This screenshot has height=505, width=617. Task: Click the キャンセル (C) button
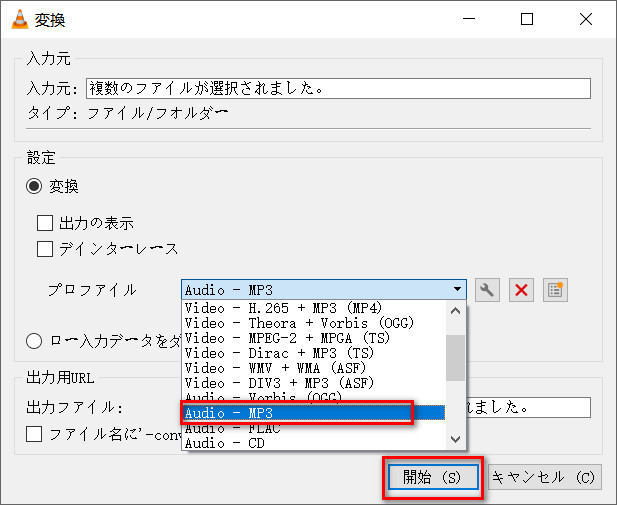pyautogui.click(x=545, y=477)
